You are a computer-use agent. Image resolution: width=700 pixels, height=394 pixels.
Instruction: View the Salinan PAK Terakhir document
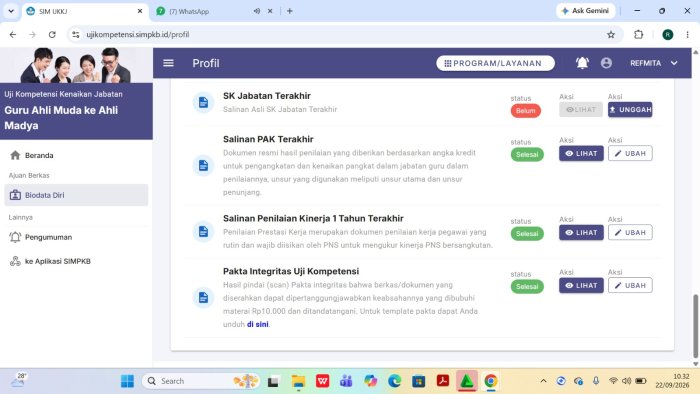coord(581,153)
